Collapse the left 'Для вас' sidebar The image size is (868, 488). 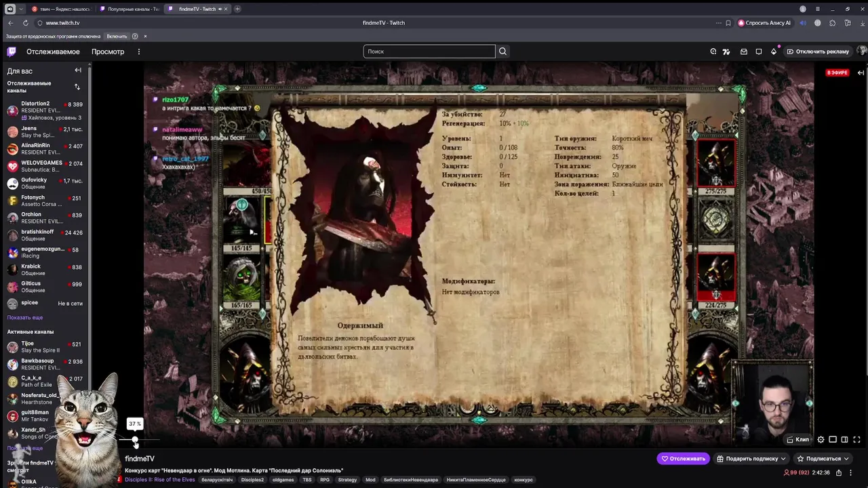coord(78,70)
